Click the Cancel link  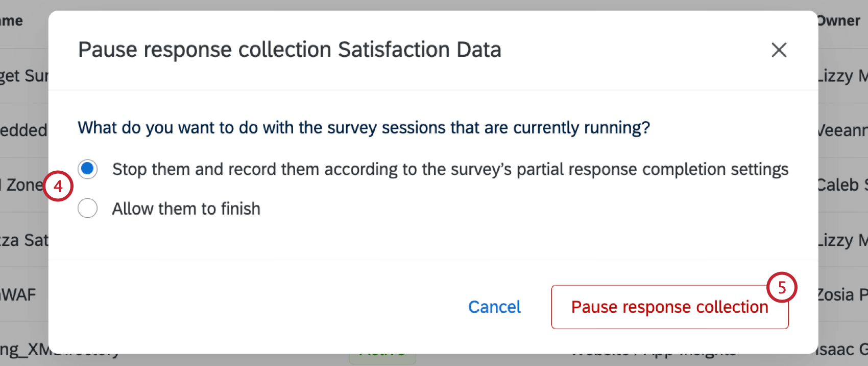tap(494, 307)
